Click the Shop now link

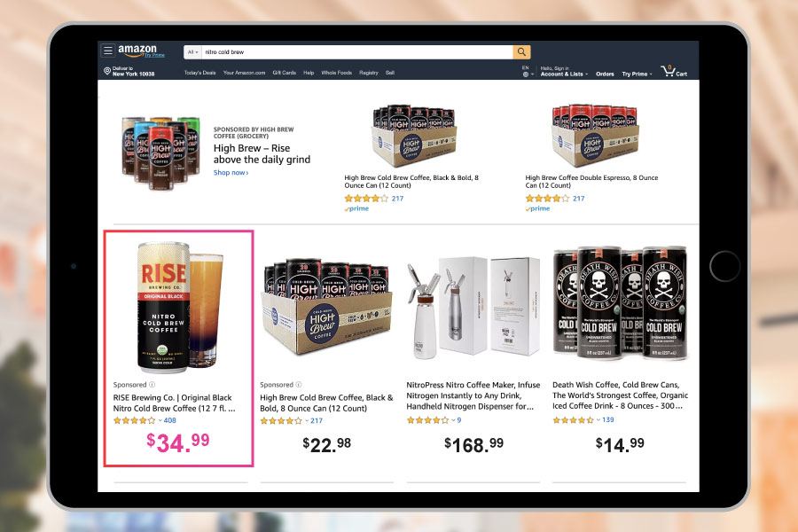point(231,173)
